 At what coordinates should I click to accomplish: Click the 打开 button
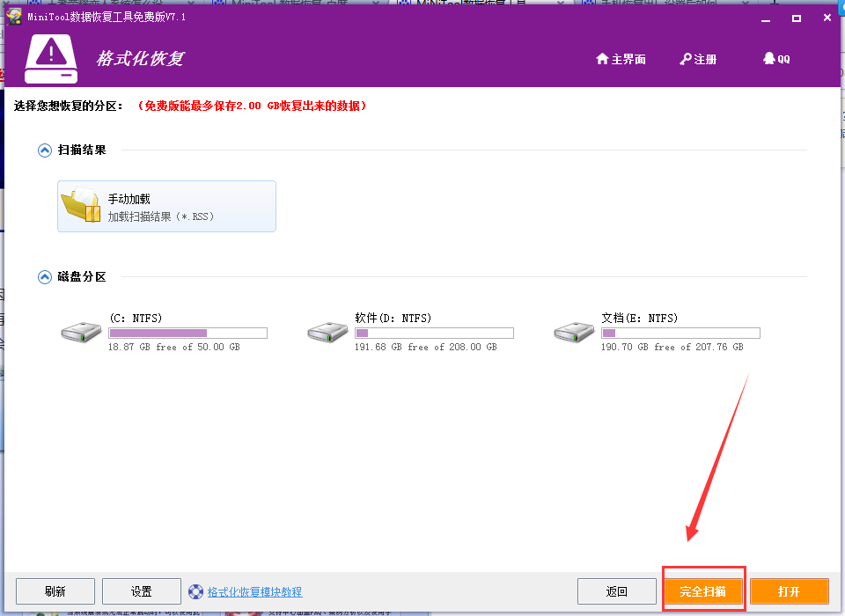pos(789,590)
